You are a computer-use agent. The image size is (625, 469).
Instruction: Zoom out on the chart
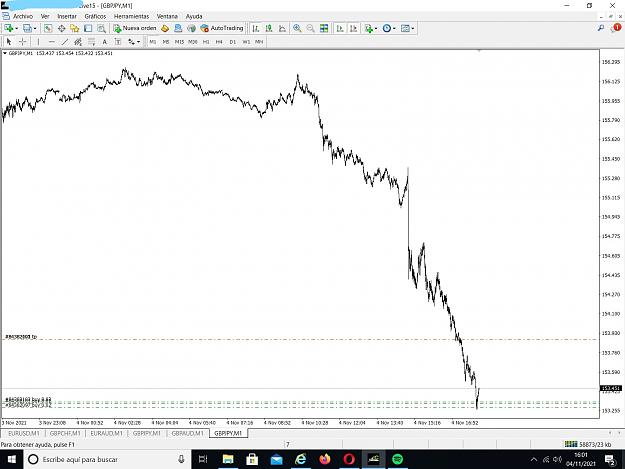pyautogui.click(x=310, y=28)
